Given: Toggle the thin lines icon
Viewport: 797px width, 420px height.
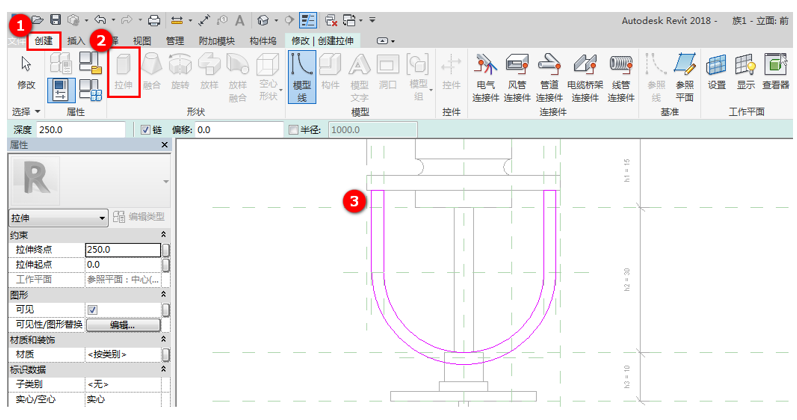Looking at the screenshot, I should coord(308,20).
